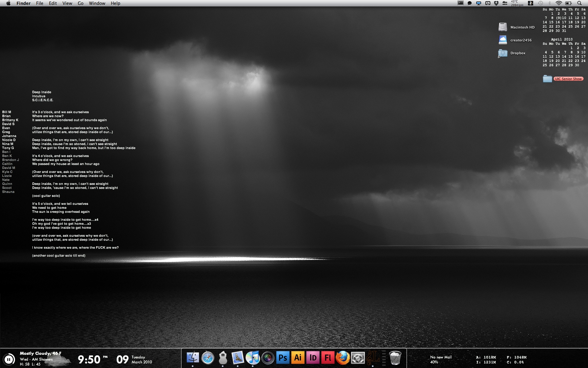Launch Safari from the Dock
The height and width of the screenshot is (368, 588).
coord(208,358)
